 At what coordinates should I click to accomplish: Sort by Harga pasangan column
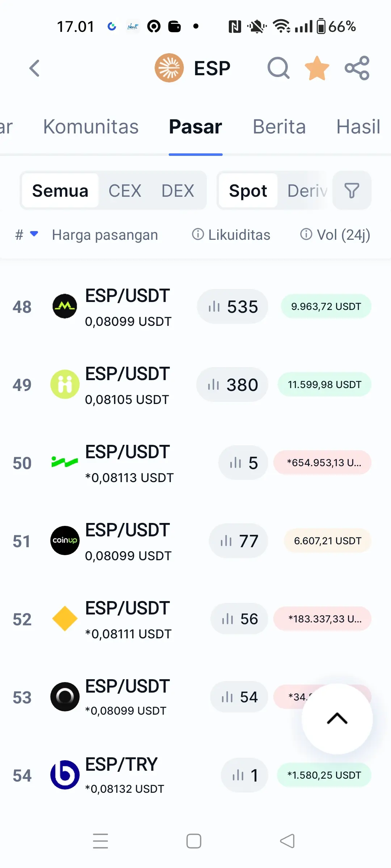pyautogui.click(x=105, y=235)
